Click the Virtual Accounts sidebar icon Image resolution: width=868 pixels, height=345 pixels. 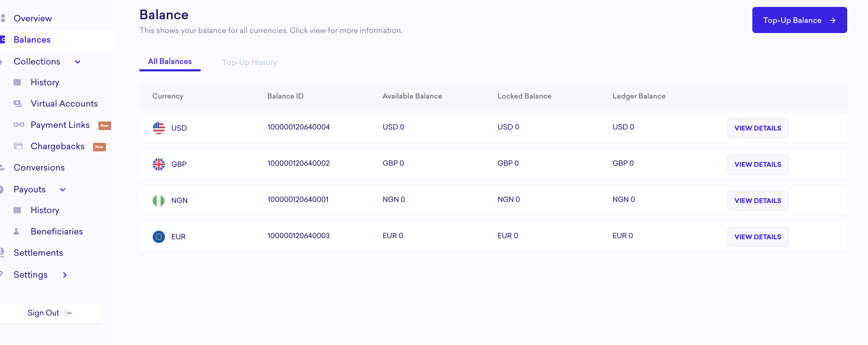pyautogui.click(x=18, y=103)
